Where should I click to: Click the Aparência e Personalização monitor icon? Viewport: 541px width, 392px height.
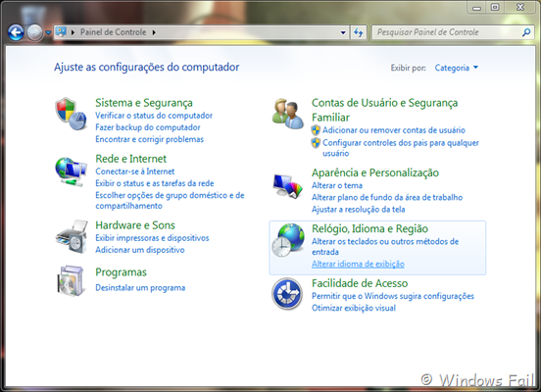(x=287, y=186)
